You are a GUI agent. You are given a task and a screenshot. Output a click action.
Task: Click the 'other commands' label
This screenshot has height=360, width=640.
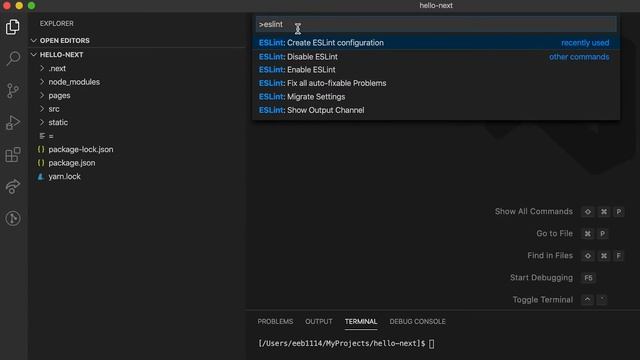[579, 57]
